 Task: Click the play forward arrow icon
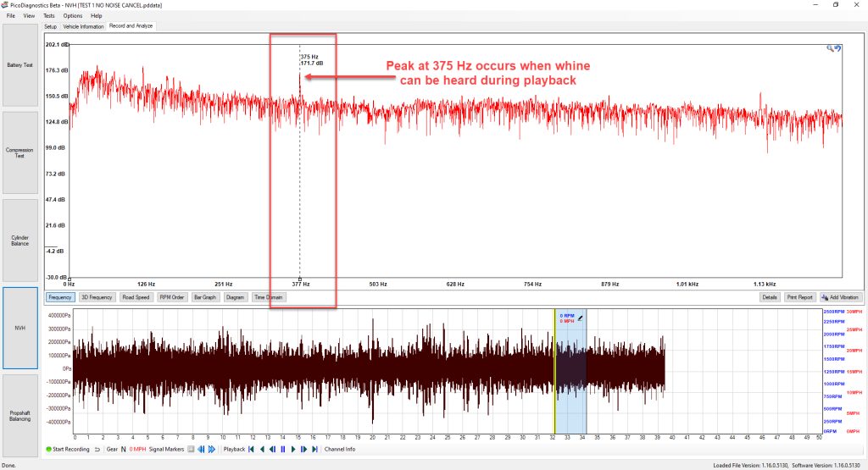pos(293,449)
